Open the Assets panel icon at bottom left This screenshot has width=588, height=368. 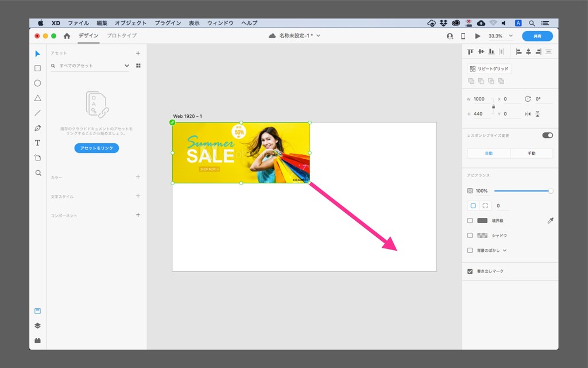click(37, 311)
